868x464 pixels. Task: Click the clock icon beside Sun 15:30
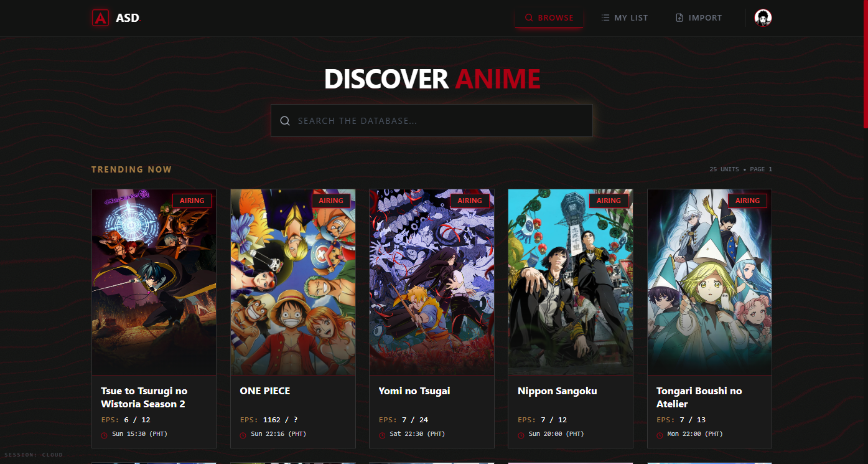click(104, 435)
